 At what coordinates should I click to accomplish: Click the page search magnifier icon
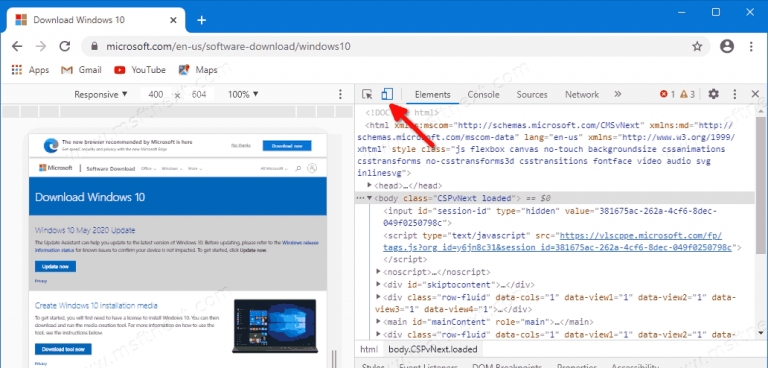[298, 168]
